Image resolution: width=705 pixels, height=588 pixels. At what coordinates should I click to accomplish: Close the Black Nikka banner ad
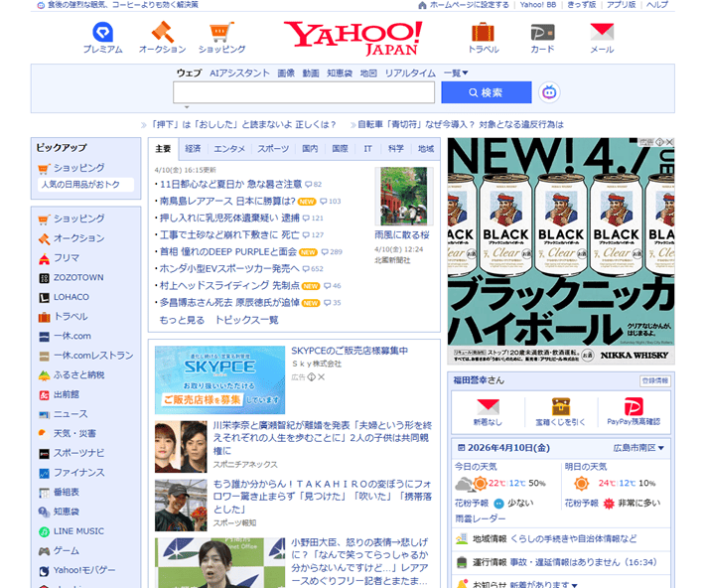pos(669,142)
